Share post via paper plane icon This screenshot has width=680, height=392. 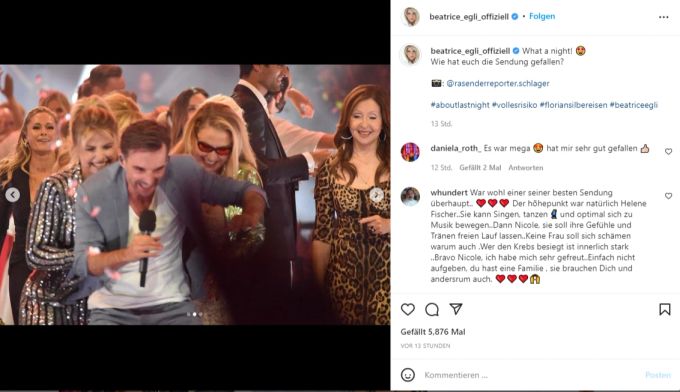456,309
